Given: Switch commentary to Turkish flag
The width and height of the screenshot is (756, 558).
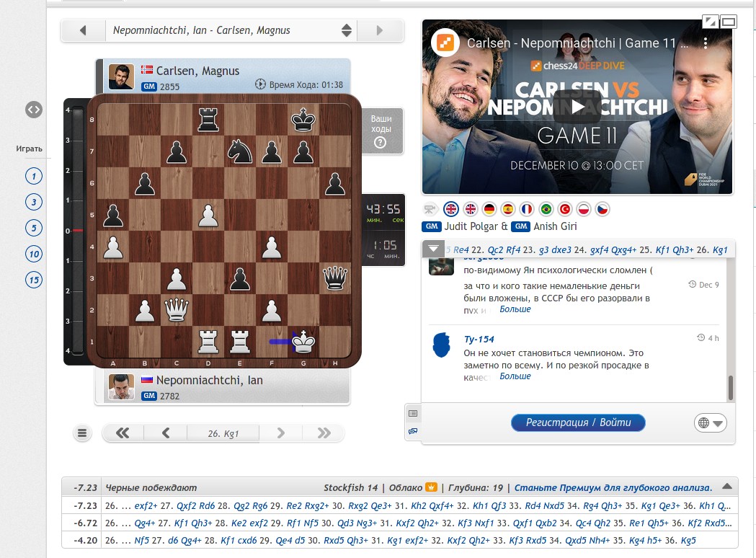Looking at the screenshot, I should point(564,209).
